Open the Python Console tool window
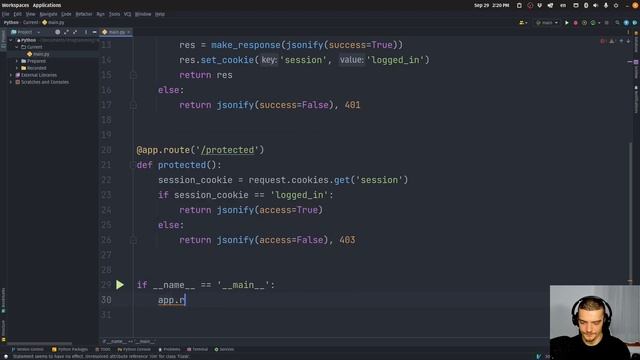Screen dimensions: 640x360 click(134, 349)
